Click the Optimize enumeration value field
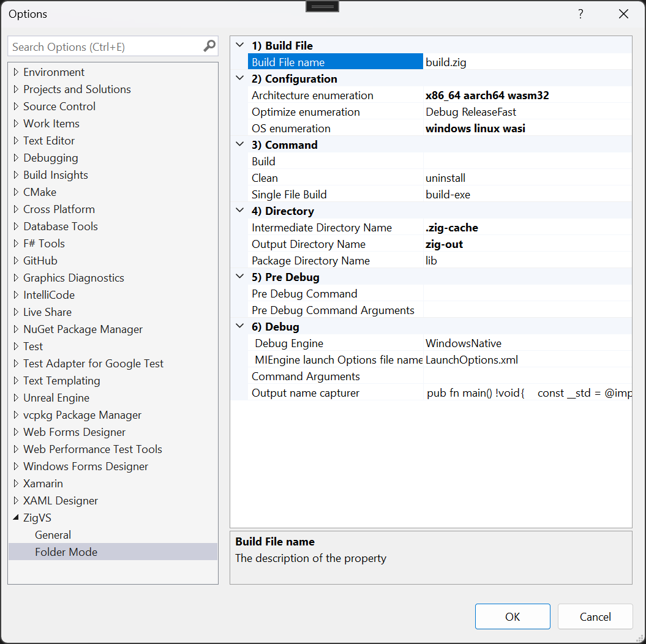646x644 pixels. tap(527, 111)
